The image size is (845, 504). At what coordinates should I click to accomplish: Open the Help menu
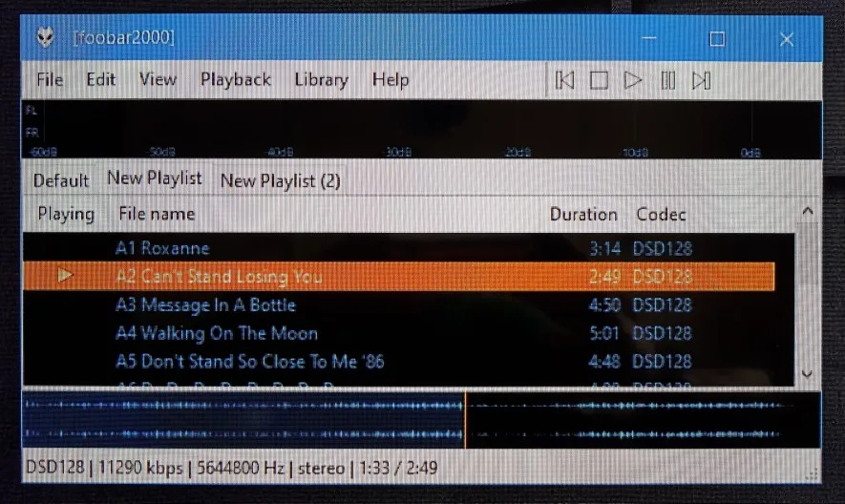click(391, 80)
